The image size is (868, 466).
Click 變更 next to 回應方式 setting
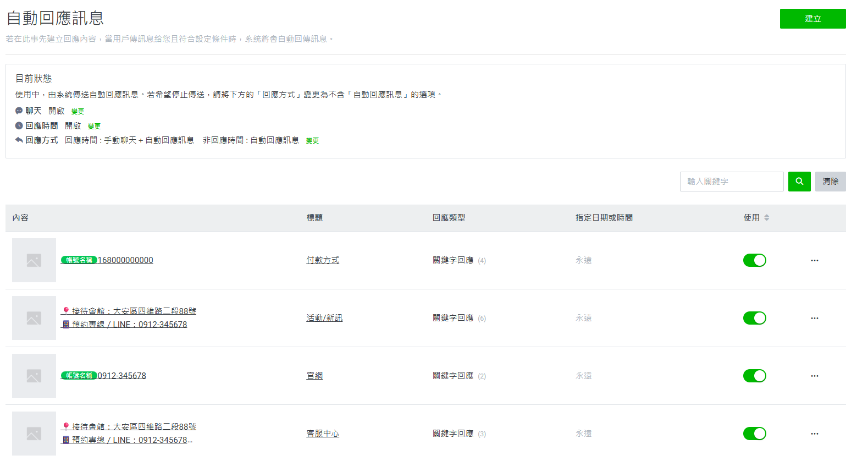(x=312, y=141)
